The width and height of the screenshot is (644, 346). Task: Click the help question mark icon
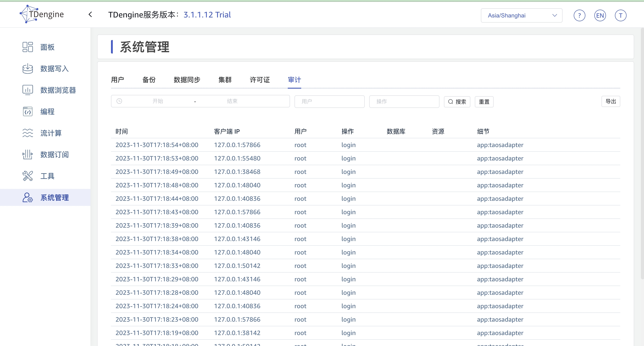click(x=579, y=15)
